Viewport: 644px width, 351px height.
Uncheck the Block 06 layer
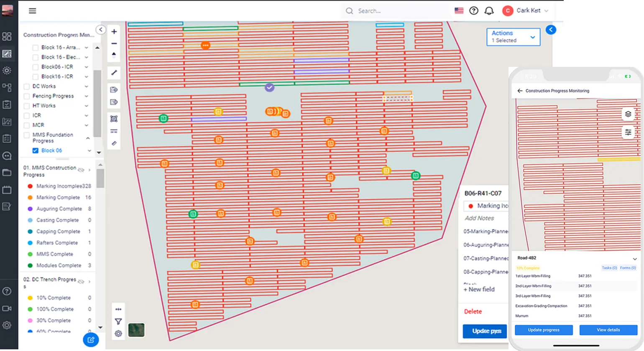pyautogui.click(x=36, y=150)
